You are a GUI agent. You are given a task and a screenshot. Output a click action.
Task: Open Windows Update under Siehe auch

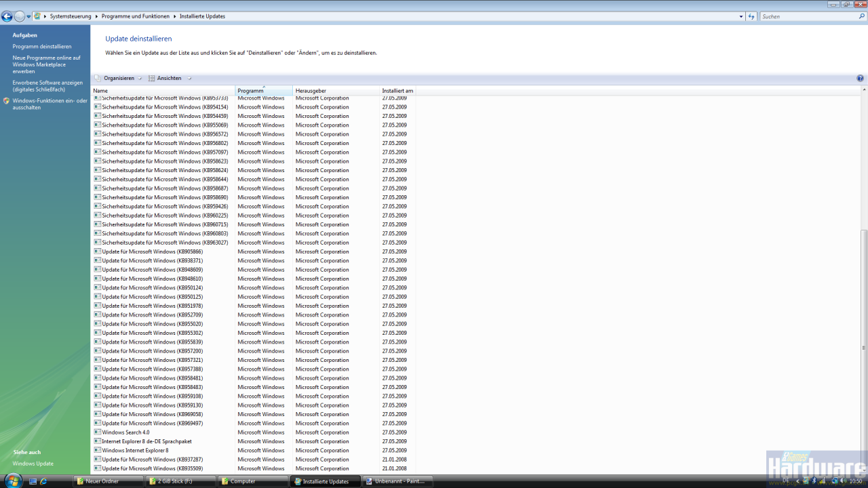click(x=33, y=464)
